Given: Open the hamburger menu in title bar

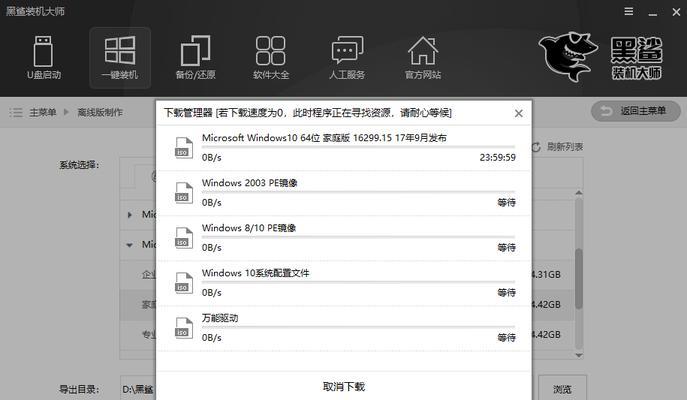Looking at the screenshot, I should pos(629,11).
